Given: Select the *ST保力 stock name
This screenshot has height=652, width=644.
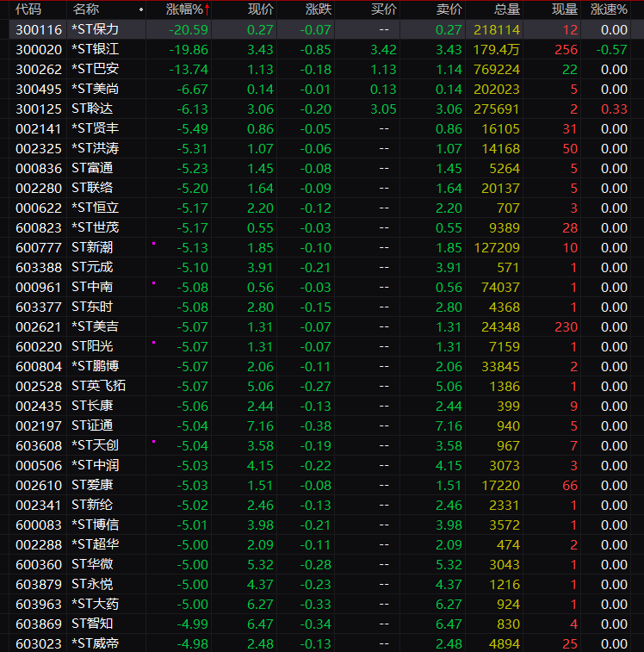Looking at the screenshot, I should pos(95,29).
